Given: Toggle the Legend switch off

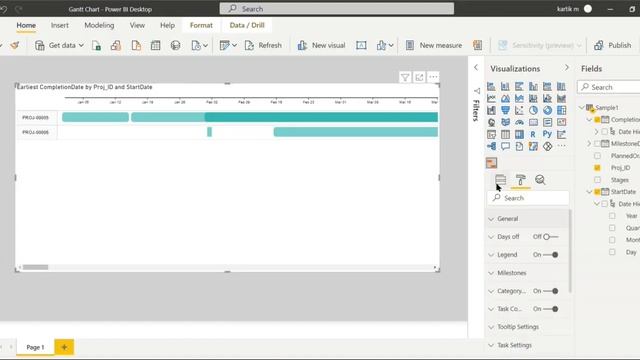Looking at the screenshot, I should [x=551, y=255].
